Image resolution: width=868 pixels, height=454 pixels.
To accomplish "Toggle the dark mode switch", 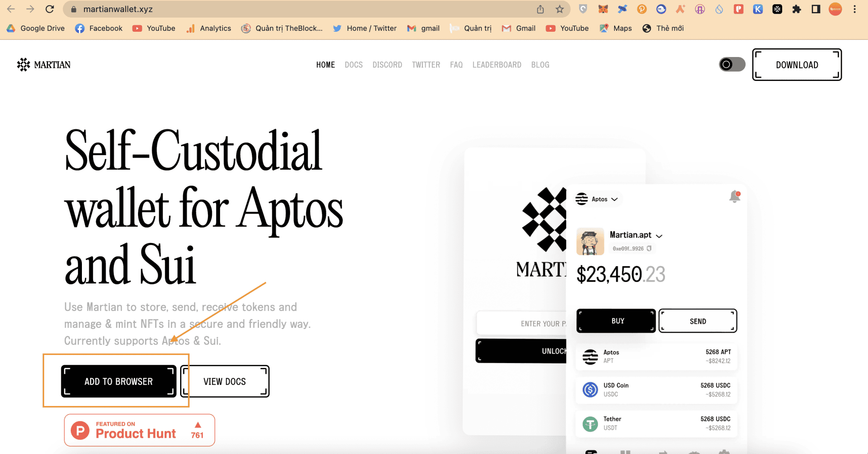I will click(x=732, y=64).
